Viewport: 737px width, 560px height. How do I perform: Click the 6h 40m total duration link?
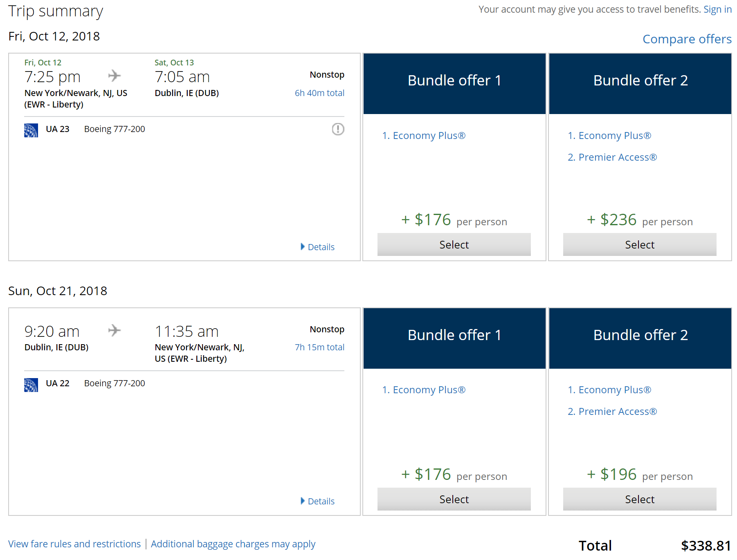click(319, 93)
